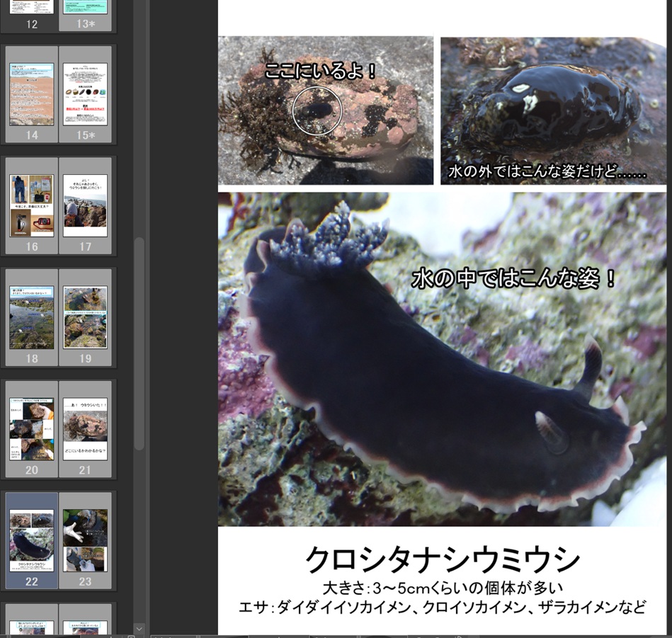
Task: Click the "大きさ:3〜5cmくらいの個体が多い" line
Action: (443, 588)
